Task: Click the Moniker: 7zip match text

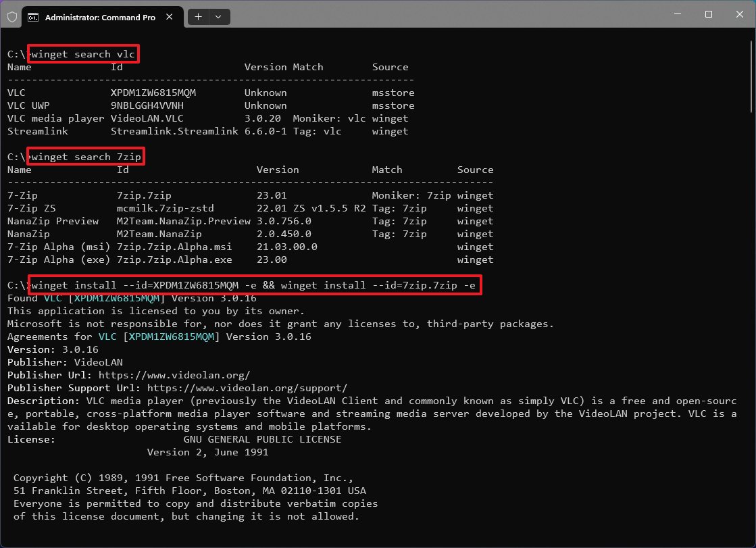Action: (x=411, y=195)
